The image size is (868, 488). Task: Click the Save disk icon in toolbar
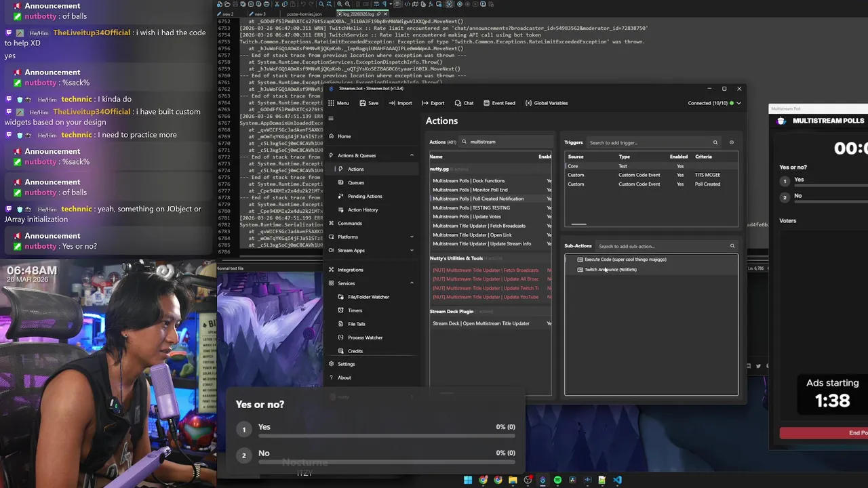point(363,103)
